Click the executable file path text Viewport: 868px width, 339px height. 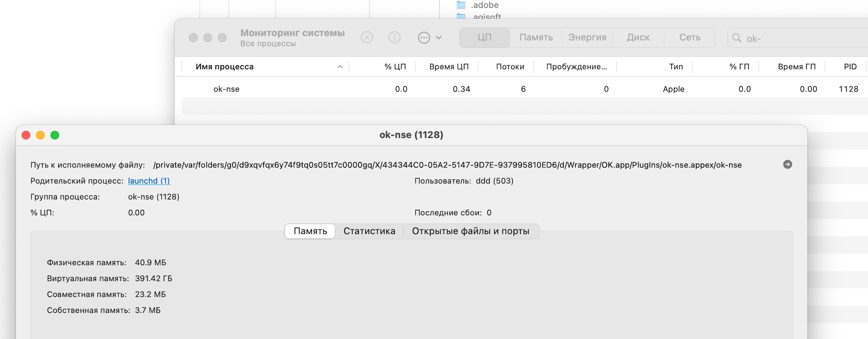(447, 165)
